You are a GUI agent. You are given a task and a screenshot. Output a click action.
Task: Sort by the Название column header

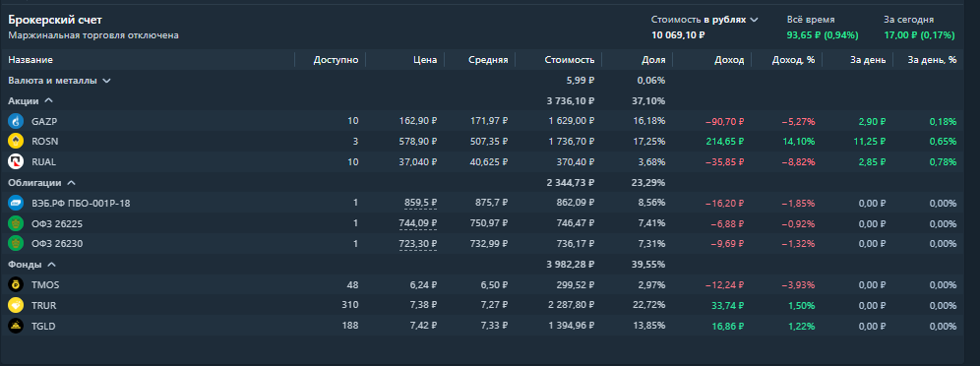point(31,60)
